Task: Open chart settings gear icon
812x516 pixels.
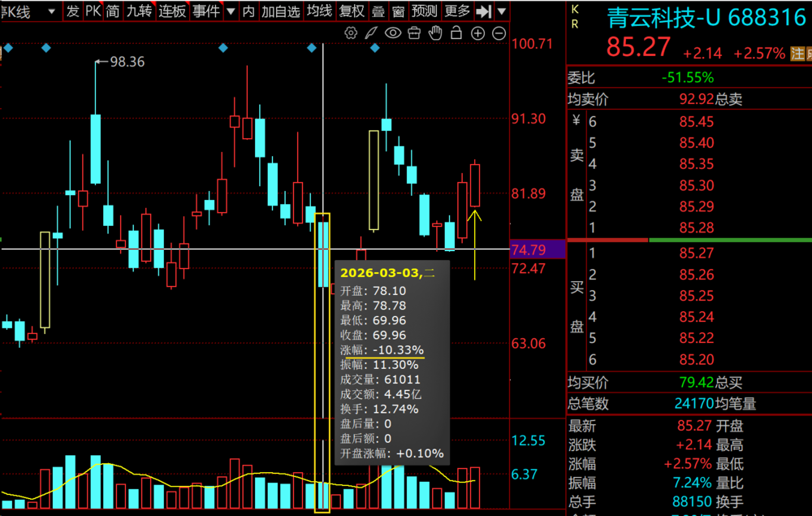Action: tap(352, 33)
